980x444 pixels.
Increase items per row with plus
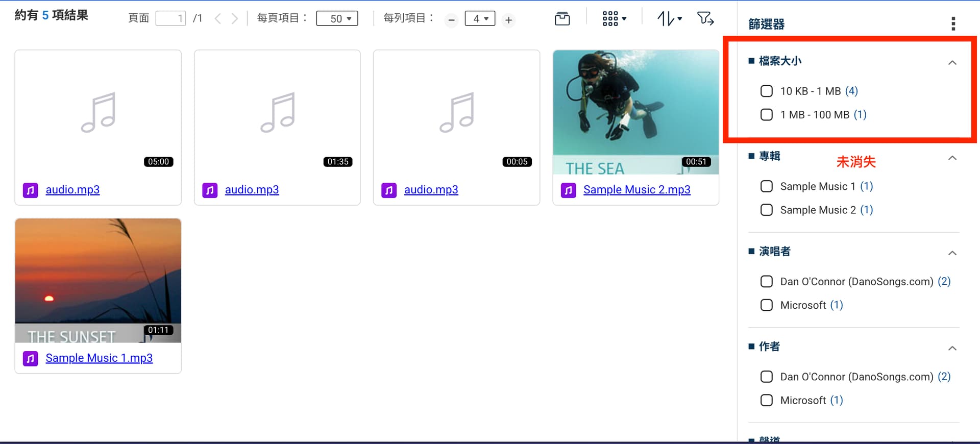tap(508, 20)
